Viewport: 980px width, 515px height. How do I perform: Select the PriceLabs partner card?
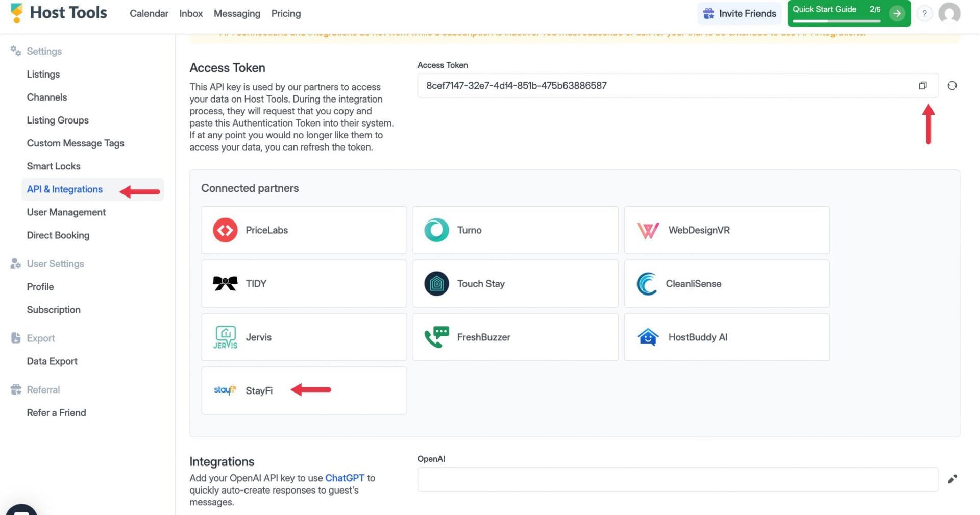click(304, 230)
